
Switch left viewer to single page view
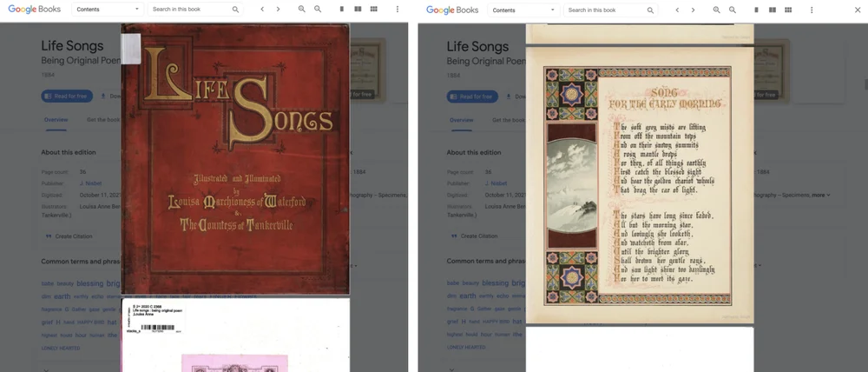(341, 10)
